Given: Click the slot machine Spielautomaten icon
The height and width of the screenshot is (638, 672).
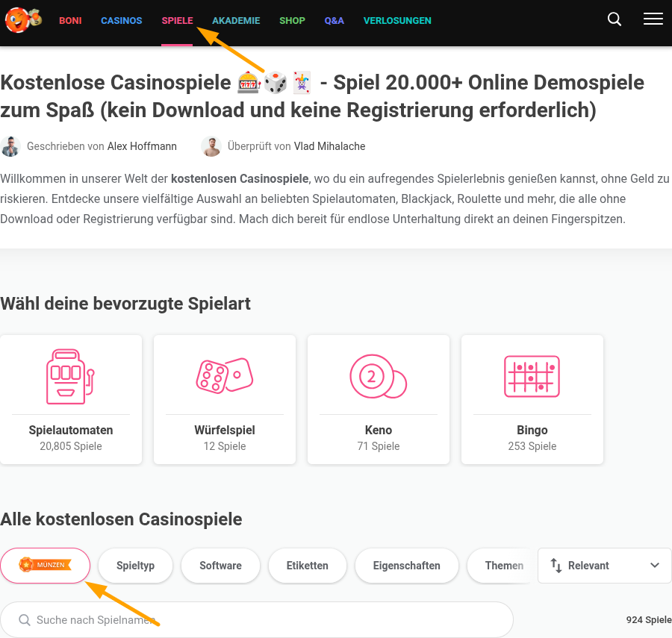Looking at the screenshot, I should tap(71, 376).
